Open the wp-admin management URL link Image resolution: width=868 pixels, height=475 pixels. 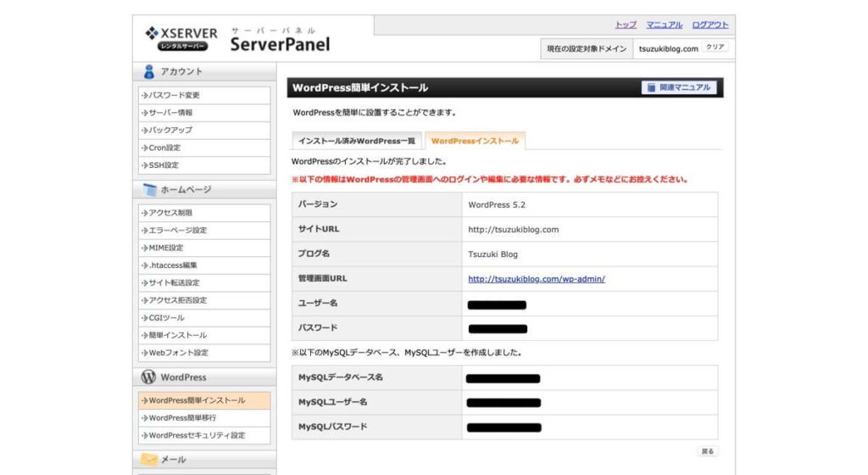[537, 279]
